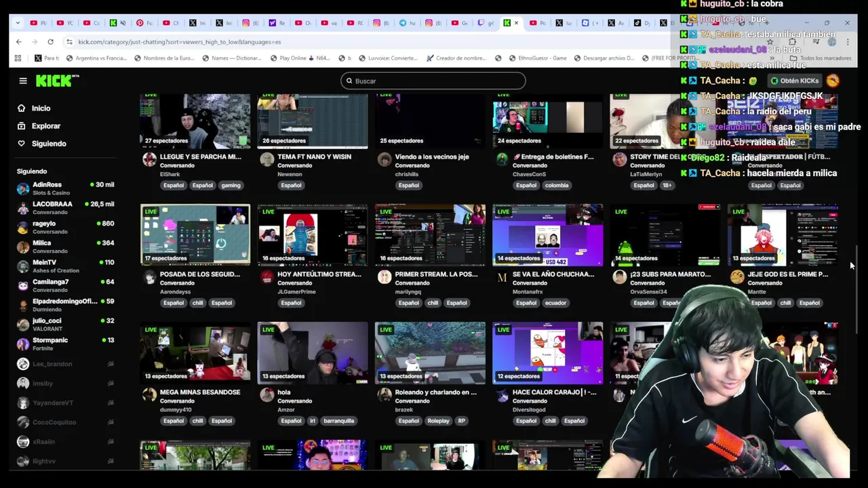868x488 pixels.
Task: Select the 'barranquilla' tag under Amzor stream
Action: [x=339, y=421]
